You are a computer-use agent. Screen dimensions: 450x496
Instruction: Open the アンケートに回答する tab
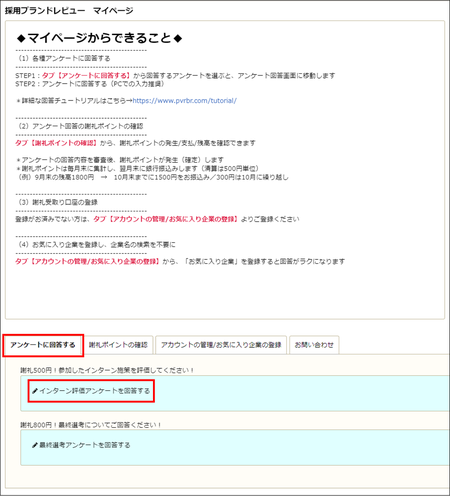coord(43,345)
